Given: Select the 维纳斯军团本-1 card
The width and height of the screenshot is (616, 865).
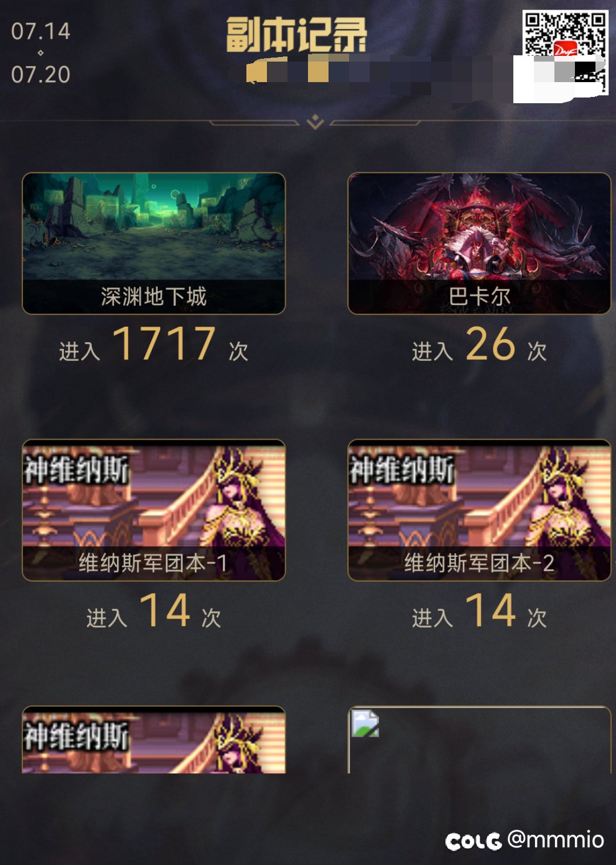Looking at the screenshot, I should click(x=153, y=510).
